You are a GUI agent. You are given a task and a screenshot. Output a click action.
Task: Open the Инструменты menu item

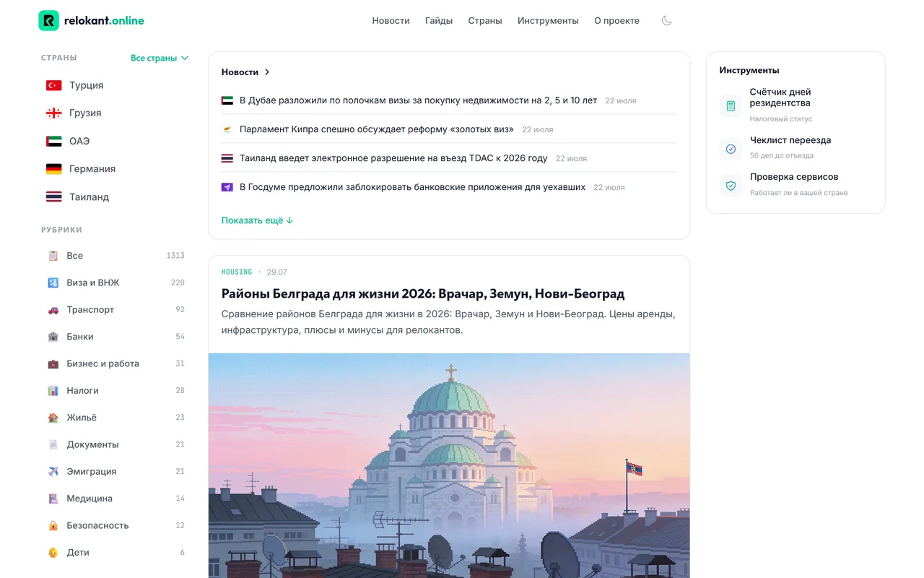548,21
